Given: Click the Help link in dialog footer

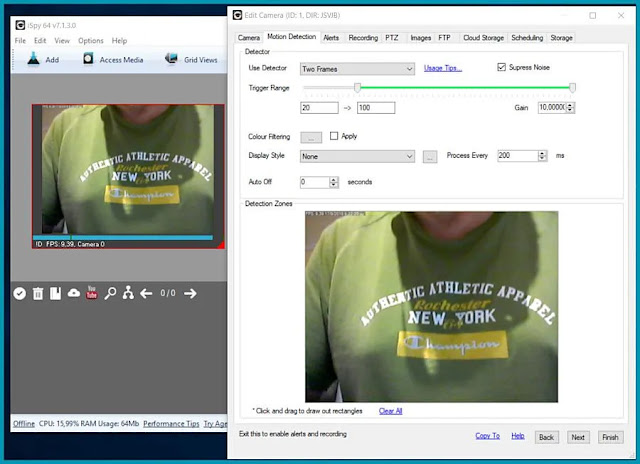Looking at the screenshot, I should point(518,435).
